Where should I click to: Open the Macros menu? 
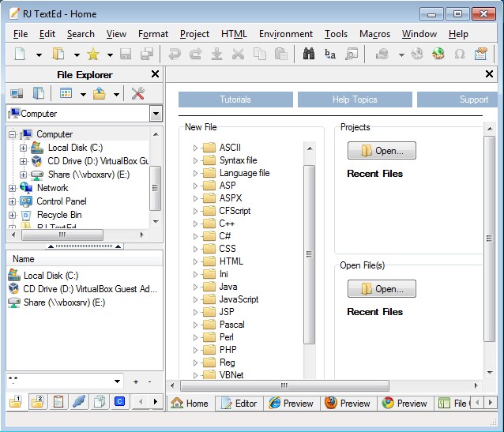374,34
